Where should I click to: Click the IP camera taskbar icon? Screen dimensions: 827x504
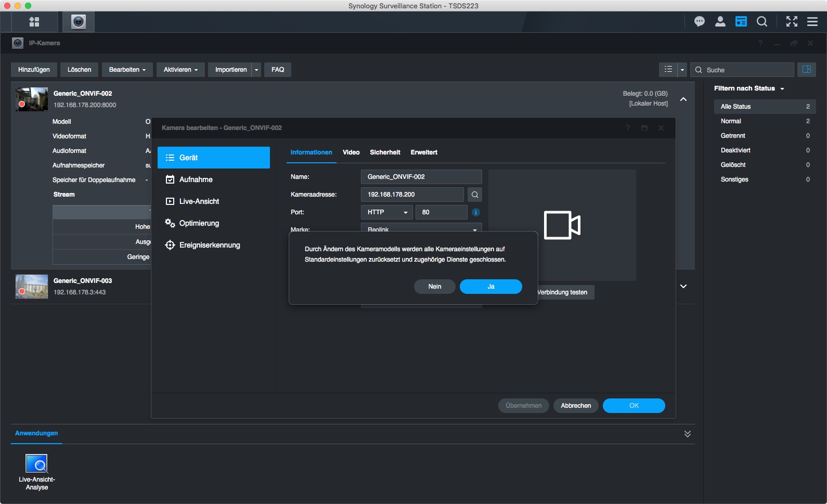pos(79,22)
